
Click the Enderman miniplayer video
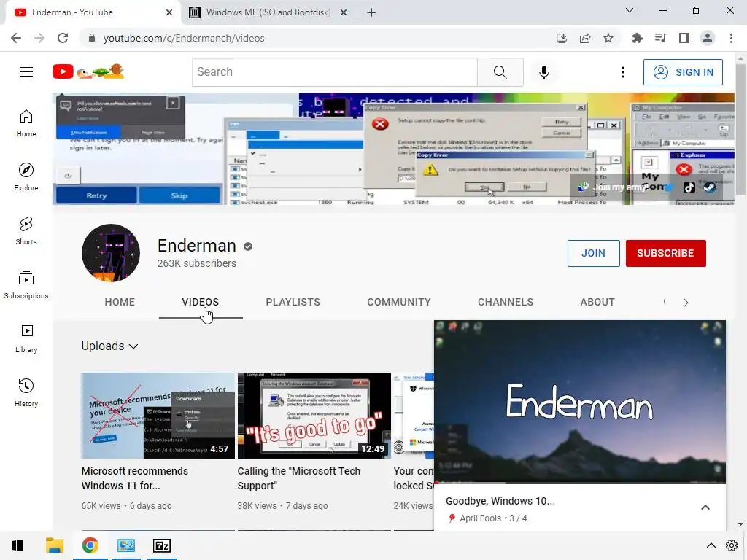point(580,401)
